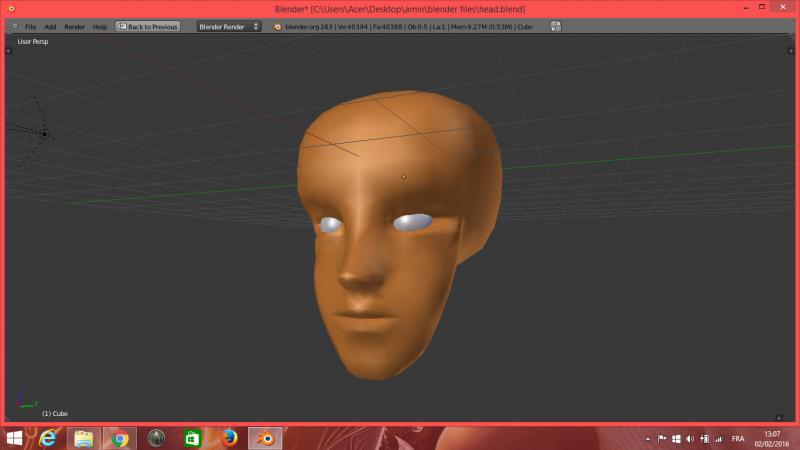Click the Back to Previous button
The image size is (800, 450).
point(148,26)
